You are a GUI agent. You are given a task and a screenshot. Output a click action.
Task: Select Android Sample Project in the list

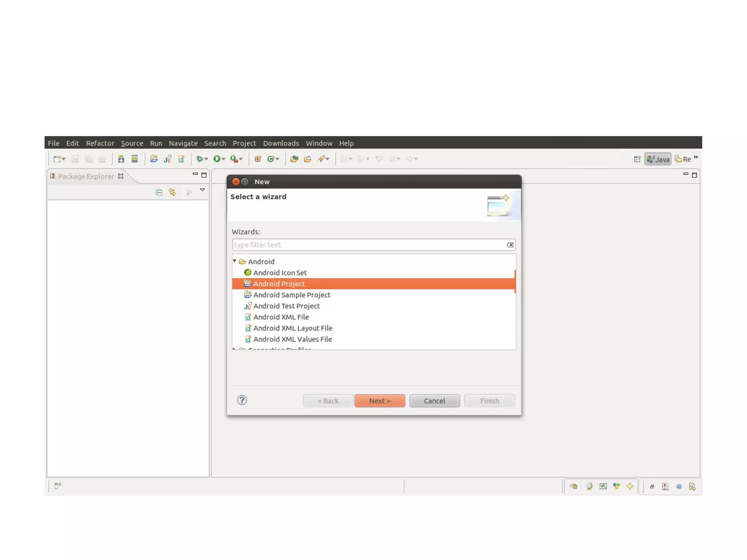(291, 295)
